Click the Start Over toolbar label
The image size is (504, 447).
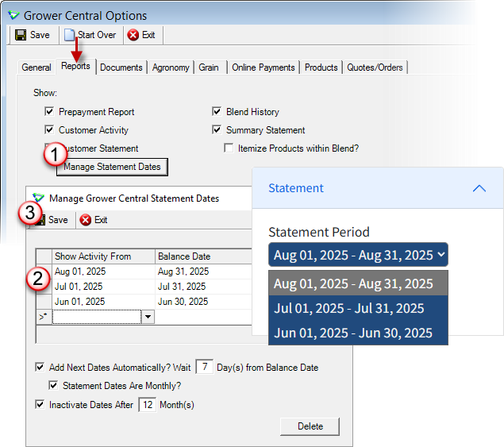click(97, 35)
